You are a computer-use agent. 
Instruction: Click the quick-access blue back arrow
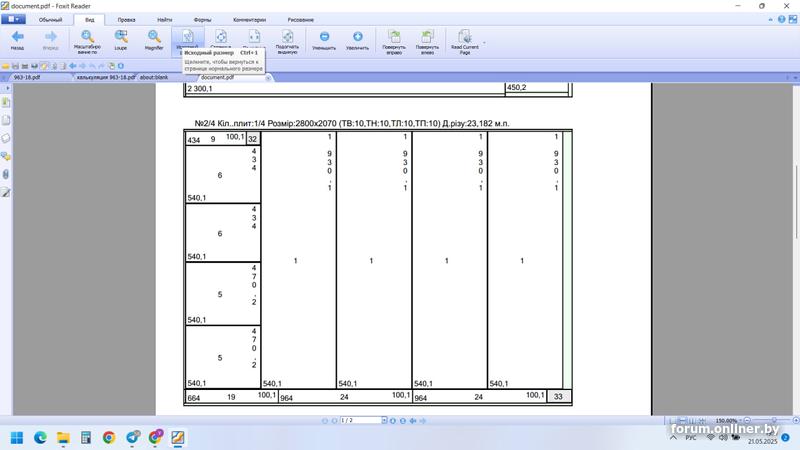tap(73, 66)
